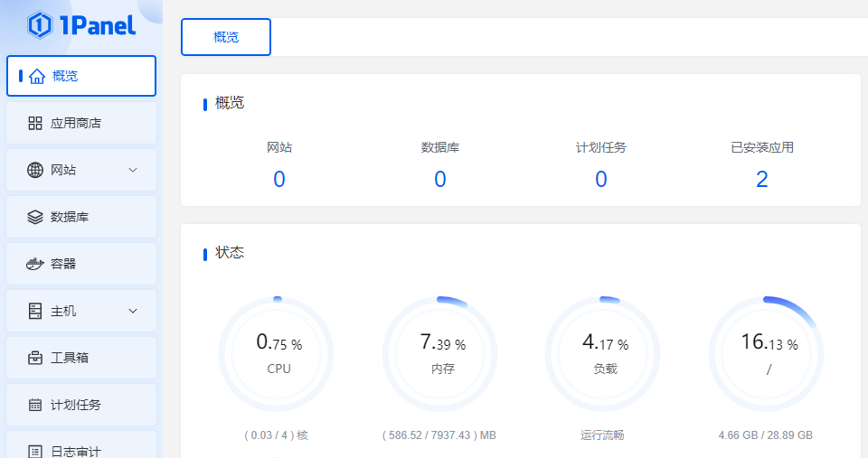Click the home icon beside 概览

[x=36, y=76]
